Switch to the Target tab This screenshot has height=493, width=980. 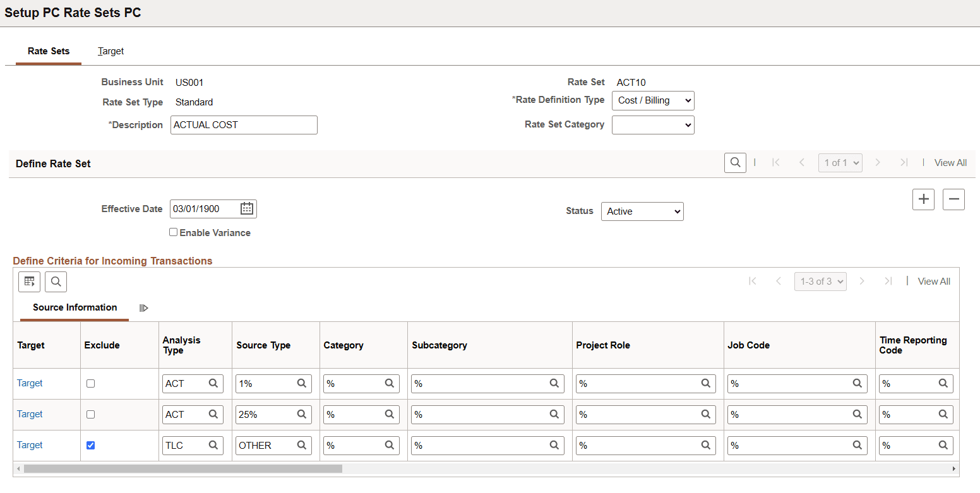pyautogui.click(x=111, y=51)
